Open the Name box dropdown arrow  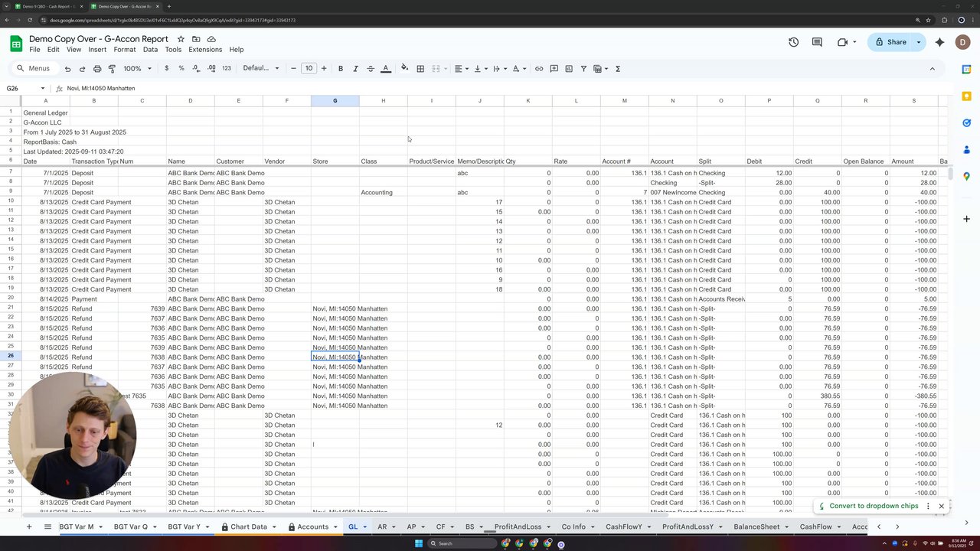(43, 89)
